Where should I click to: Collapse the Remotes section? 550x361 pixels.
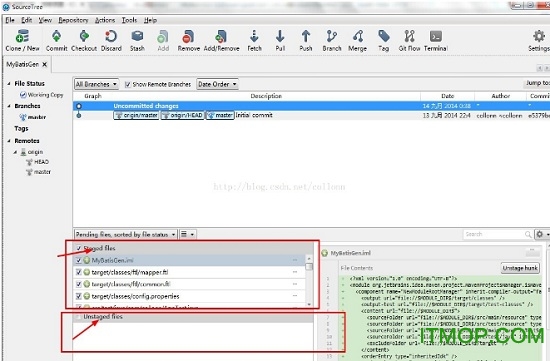[x=9, y=141]
